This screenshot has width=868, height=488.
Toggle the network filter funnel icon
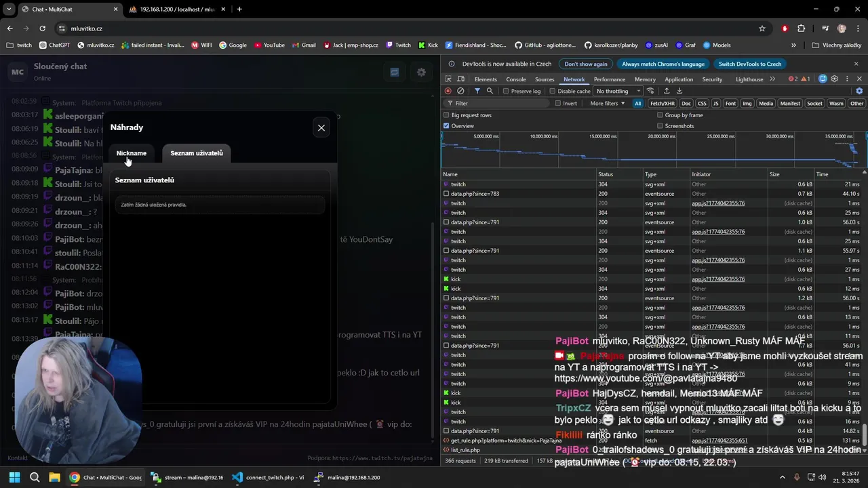coord(477,91)
